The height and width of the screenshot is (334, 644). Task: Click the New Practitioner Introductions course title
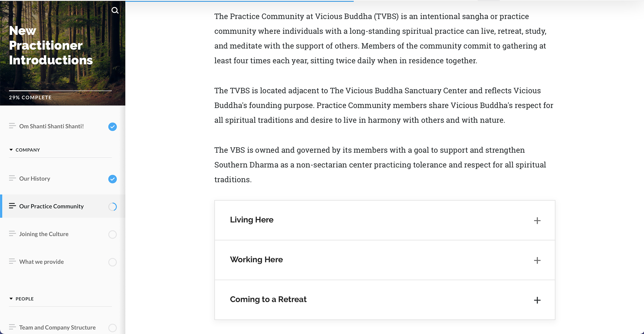click(51, 46)
